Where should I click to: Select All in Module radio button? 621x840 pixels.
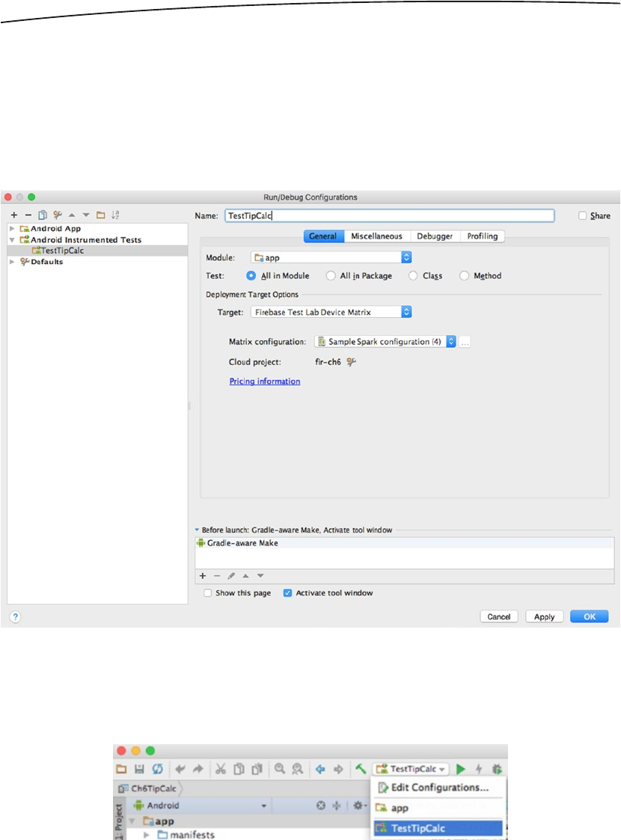point(251,276)
